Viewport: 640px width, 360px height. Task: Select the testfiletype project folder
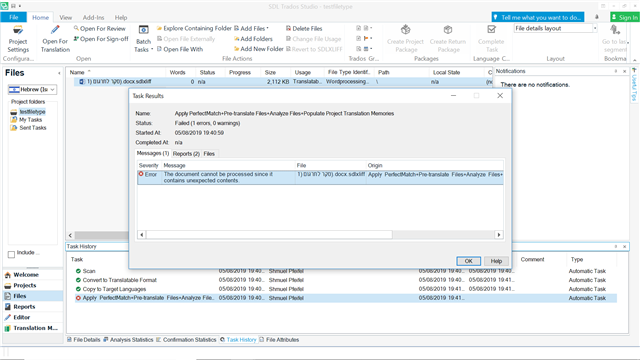32,111
